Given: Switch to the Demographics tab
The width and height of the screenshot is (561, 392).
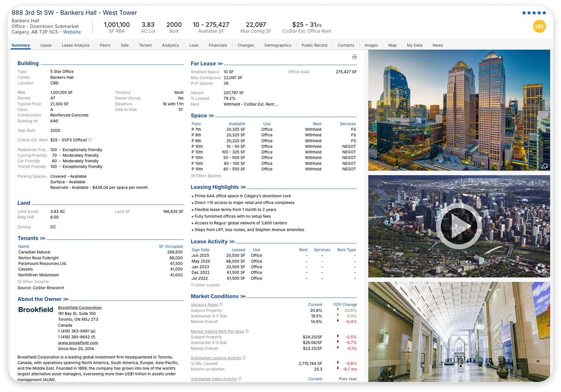Looking at the screenshot, I should coord(278,45).
